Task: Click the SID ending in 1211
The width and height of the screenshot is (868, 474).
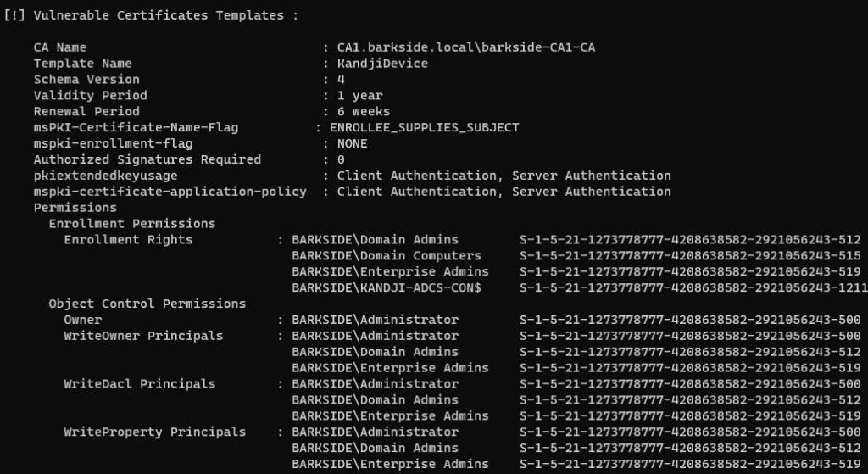Action: tap(693, 287)
